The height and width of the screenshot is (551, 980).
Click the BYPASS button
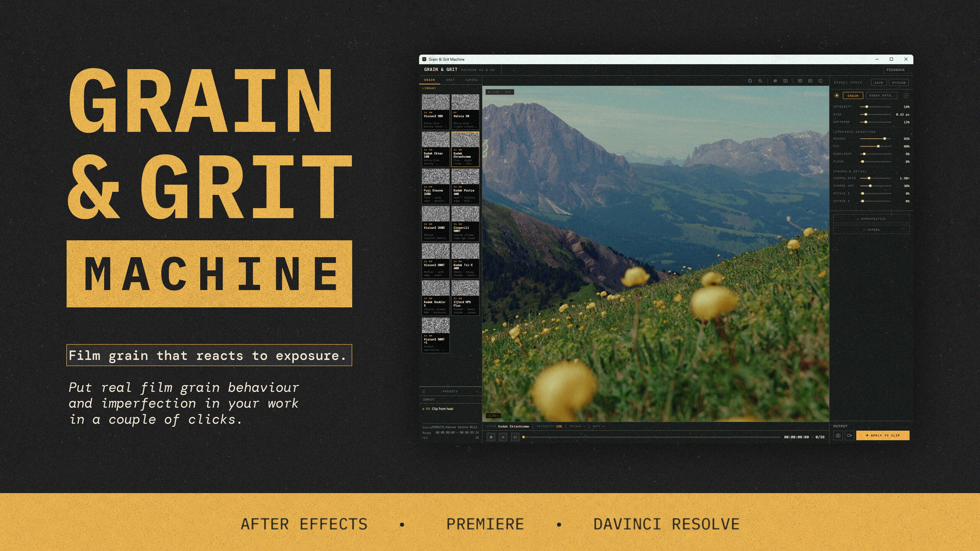[x=899, y=83]
